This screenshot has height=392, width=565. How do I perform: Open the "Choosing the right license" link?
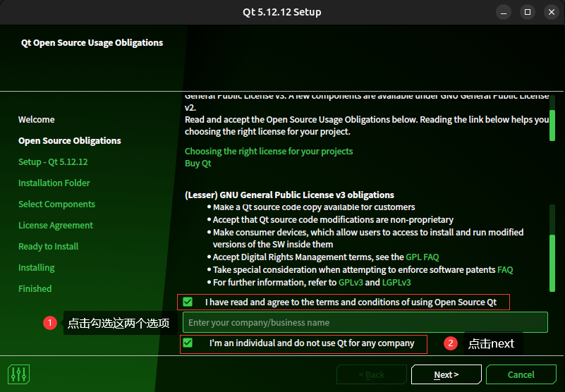tap(269, 152)
